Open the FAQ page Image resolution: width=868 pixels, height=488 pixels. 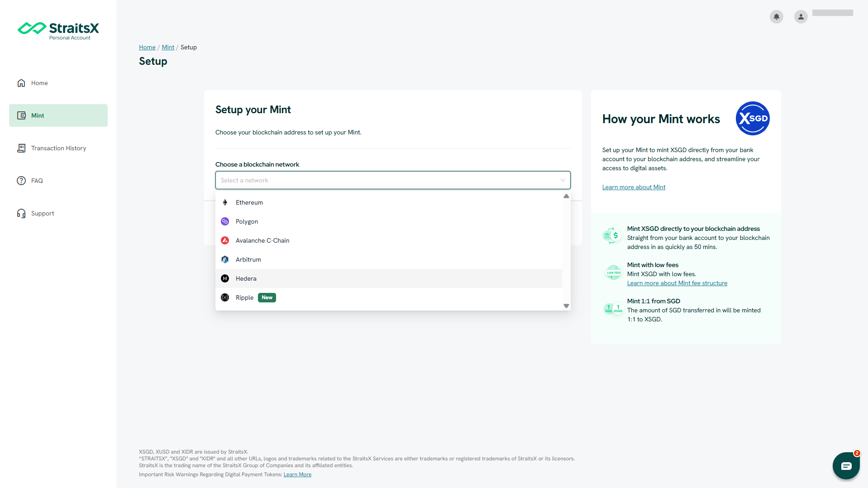(58, 181)
